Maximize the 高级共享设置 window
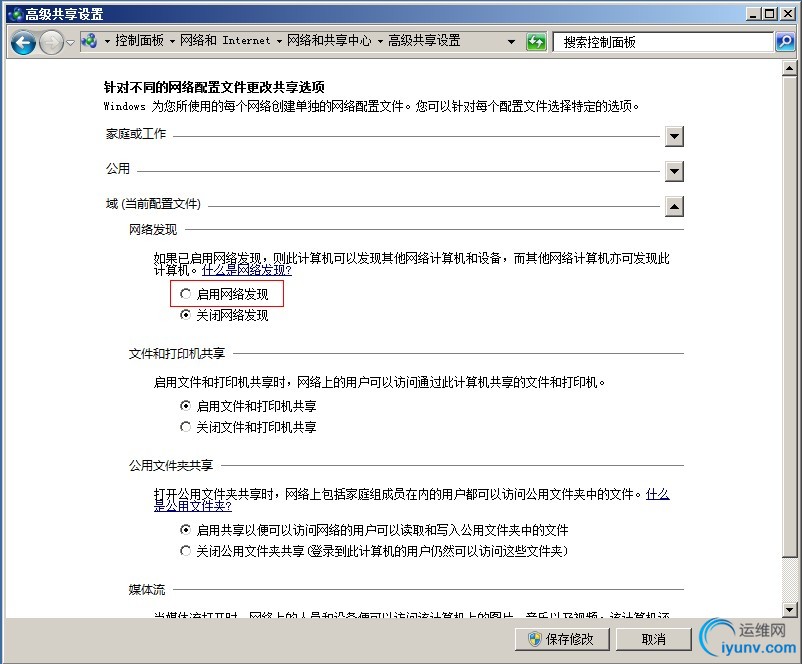This screenshot has width=802, height=664. pyautogui.click(x=769, y=14)
